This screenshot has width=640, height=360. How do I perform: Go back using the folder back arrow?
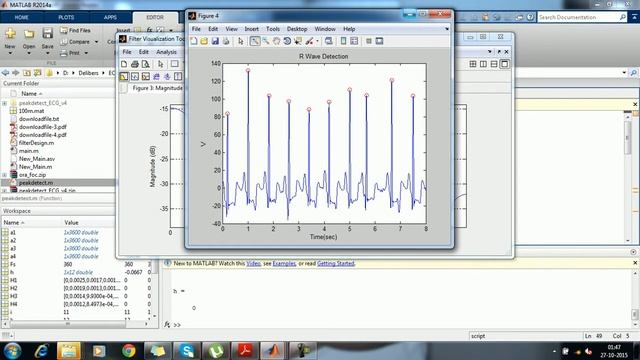click(5, 73)
